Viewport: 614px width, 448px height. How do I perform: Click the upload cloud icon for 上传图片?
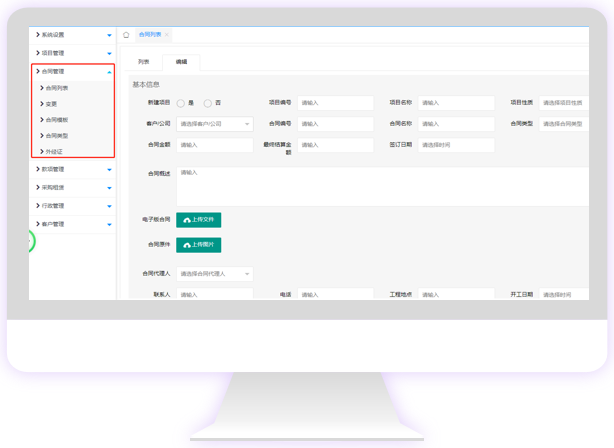click(187, 245)
